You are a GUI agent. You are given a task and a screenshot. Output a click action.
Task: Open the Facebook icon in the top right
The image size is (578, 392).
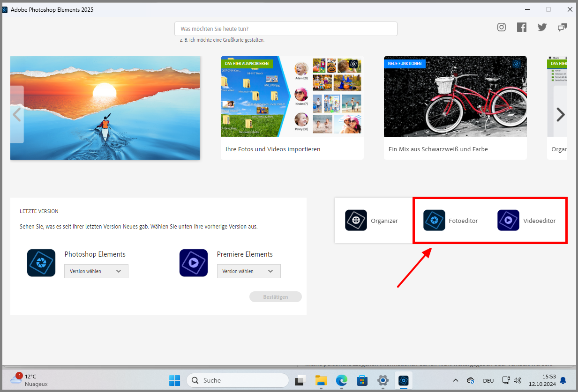522,27
